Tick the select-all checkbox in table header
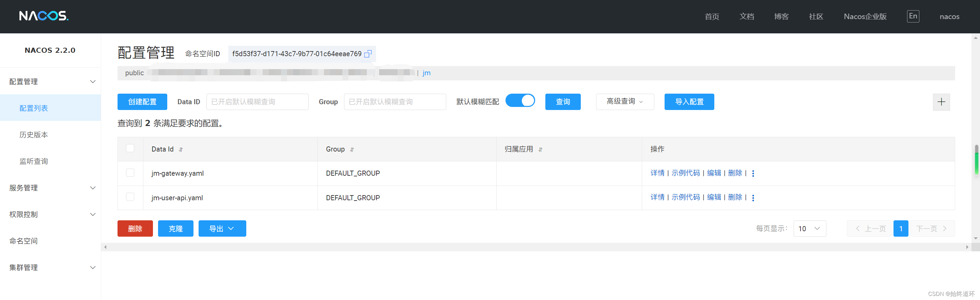This screenshot has height=300, width=980. coord(130,148)
